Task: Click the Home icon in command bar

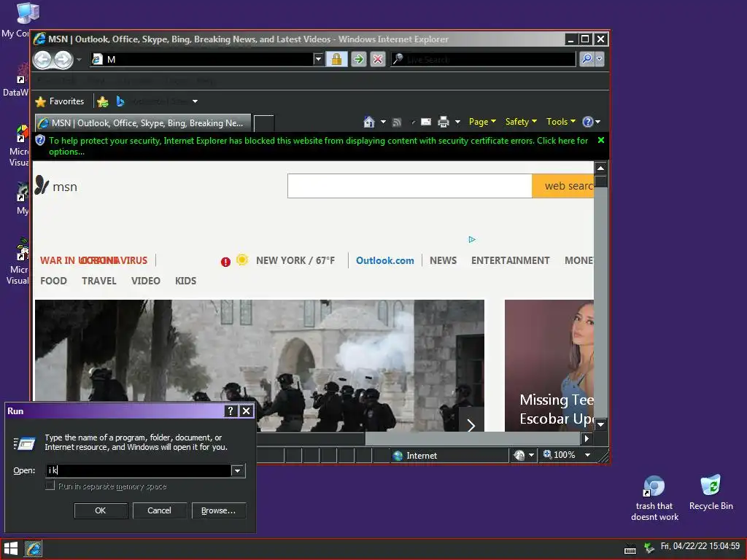Action: pyautogui.click(x=368, y=122)
